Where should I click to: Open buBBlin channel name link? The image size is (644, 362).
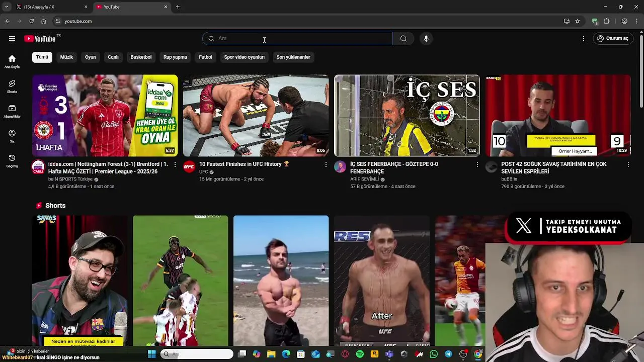click(509, 179)
